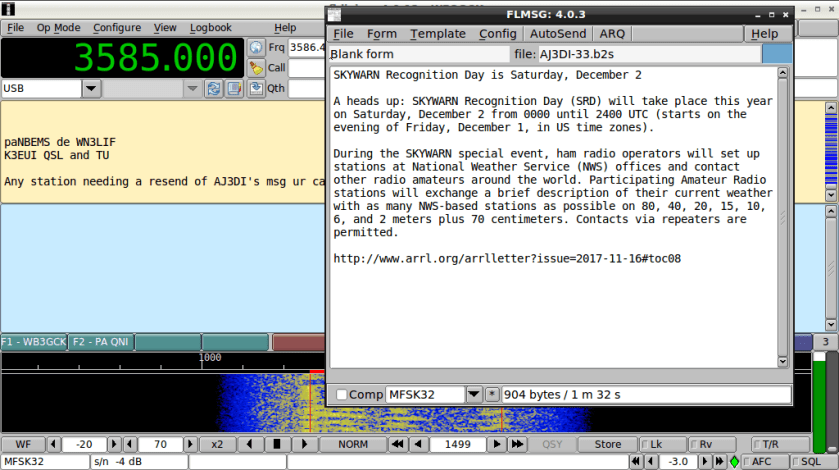Click the NORM speed button
The image size is (839, 470).
coord(353,444)
